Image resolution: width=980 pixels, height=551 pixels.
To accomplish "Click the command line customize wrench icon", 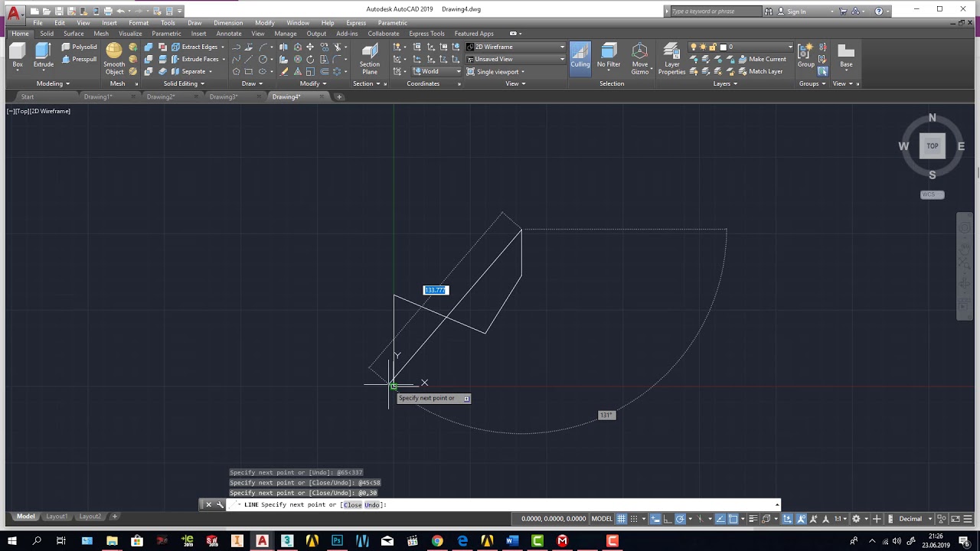I will [x=220, y=505].
